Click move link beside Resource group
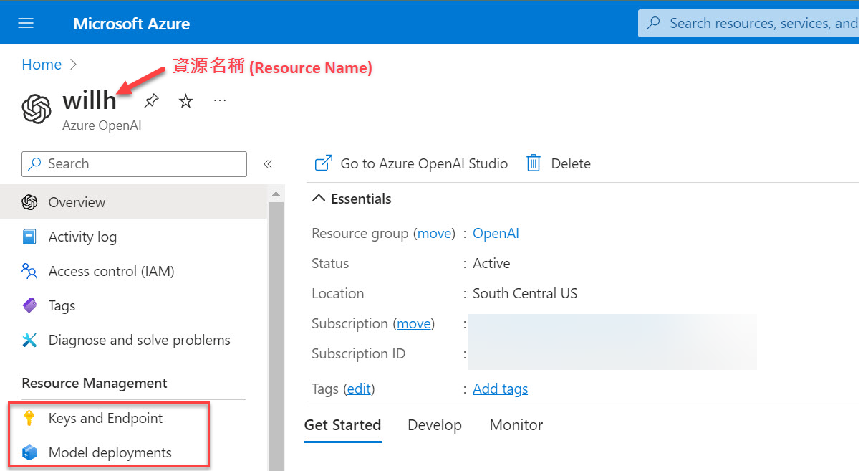 pyautogui.click(x=435, y=233)
